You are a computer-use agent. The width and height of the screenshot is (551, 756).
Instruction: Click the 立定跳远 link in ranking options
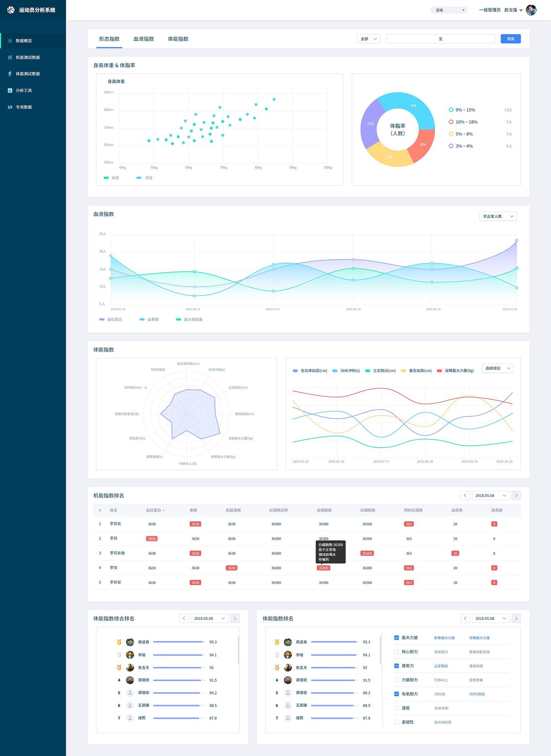[441, 666]
